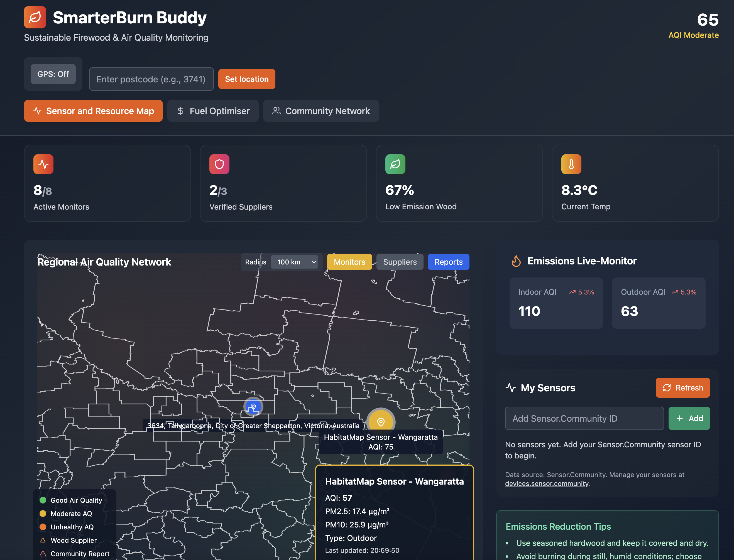This screenshot has height=560, width=734.
Task: Open the Radius 100 km dropdown
Action: 295,262
